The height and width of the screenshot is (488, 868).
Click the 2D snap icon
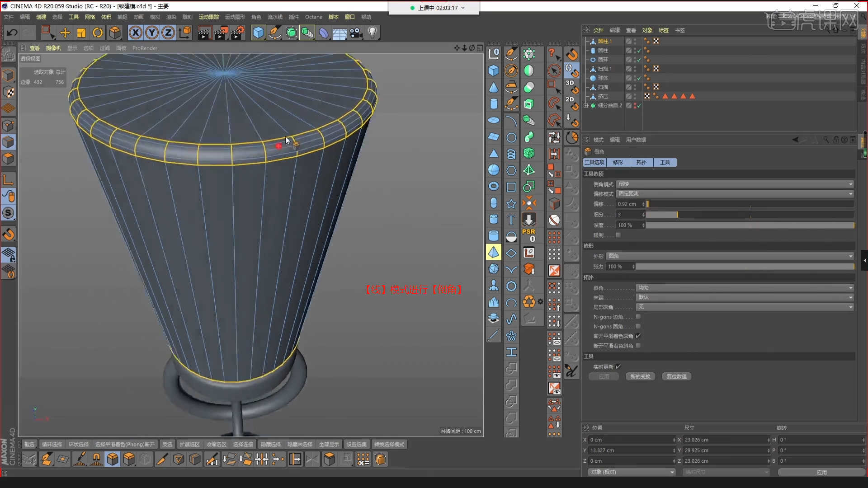click(572, 103)
